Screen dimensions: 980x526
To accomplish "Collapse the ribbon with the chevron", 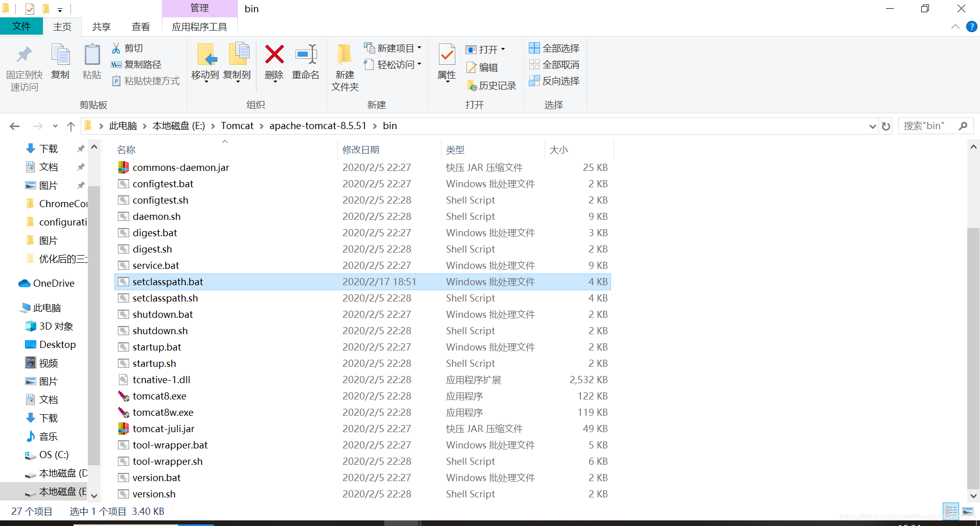I will (955, 27).
